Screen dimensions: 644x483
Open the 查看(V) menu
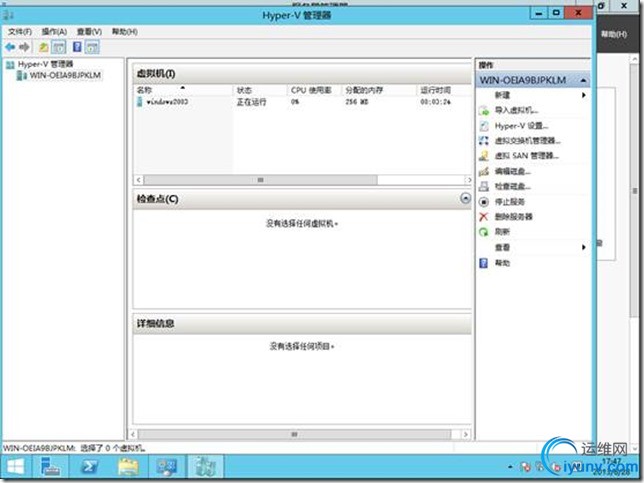click(x=89, y=32)
